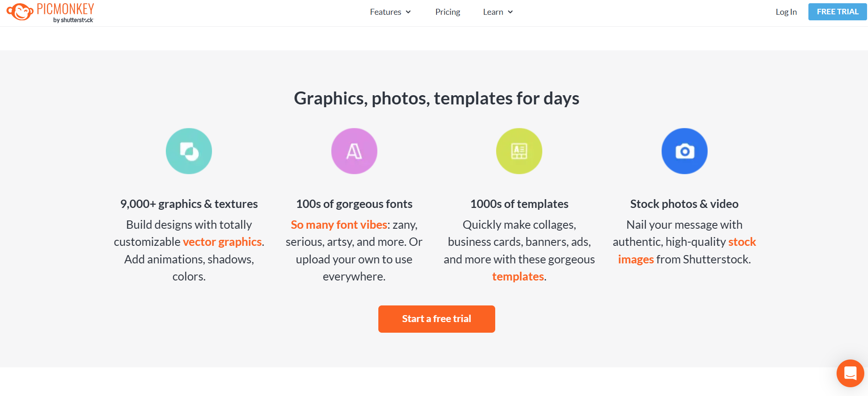This screenshot has width=868, height=396.
Task: Follow the orange templates link
Action: pos(518,276)
